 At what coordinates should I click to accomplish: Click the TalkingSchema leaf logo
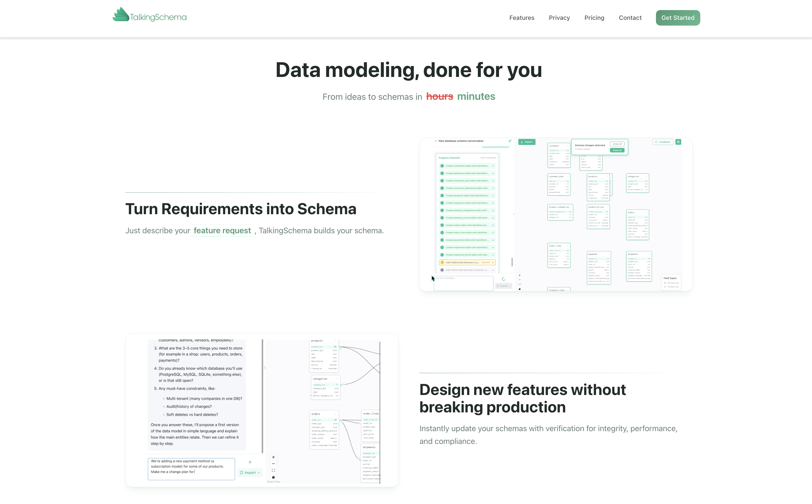[121, 14]
